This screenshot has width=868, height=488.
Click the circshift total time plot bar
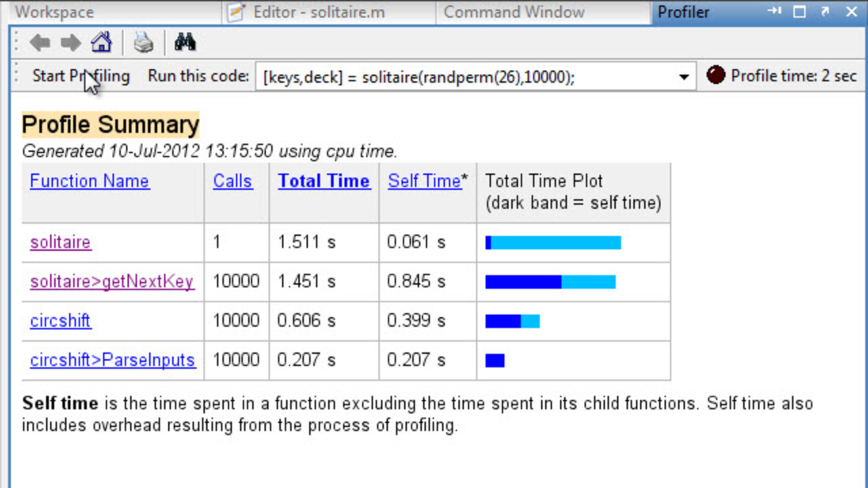(x=512, y=321)
